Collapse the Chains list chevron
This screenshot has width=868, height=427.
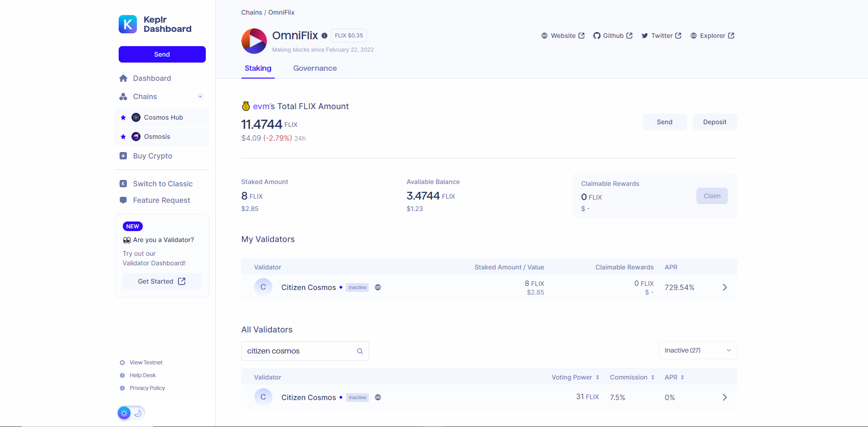point(200,96)
